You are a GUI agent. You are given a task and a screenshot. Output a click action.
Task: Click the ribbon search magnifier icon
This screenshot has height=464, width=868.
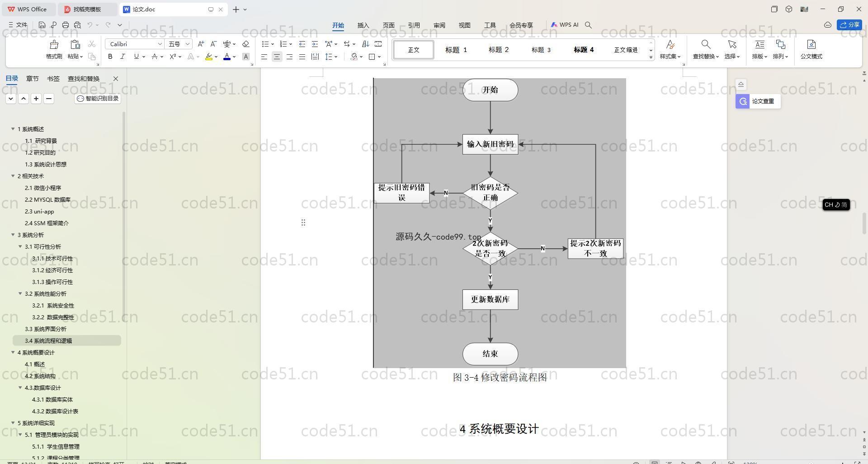[x=588, y=25]
